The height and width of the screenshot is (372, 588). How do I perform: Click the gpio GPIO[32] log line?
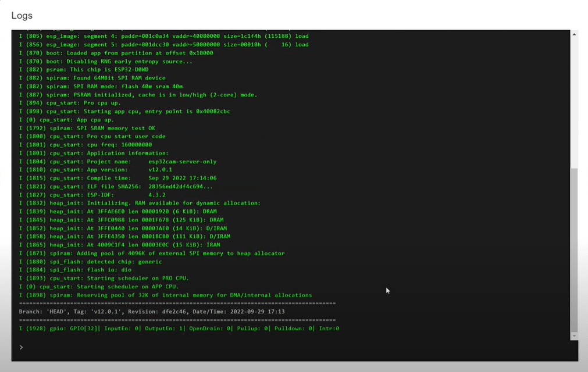179,328
